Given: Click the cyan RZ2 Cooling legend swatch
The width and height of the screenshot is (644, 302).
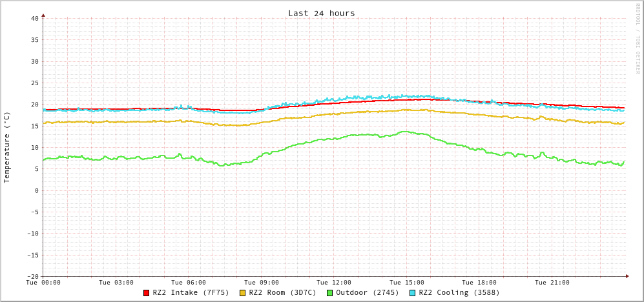Looking at the screenshot, I should point(412,293).
